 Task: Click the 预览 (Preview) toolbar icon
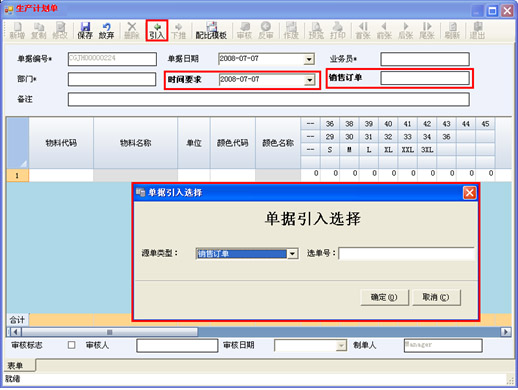pos(316,31)
